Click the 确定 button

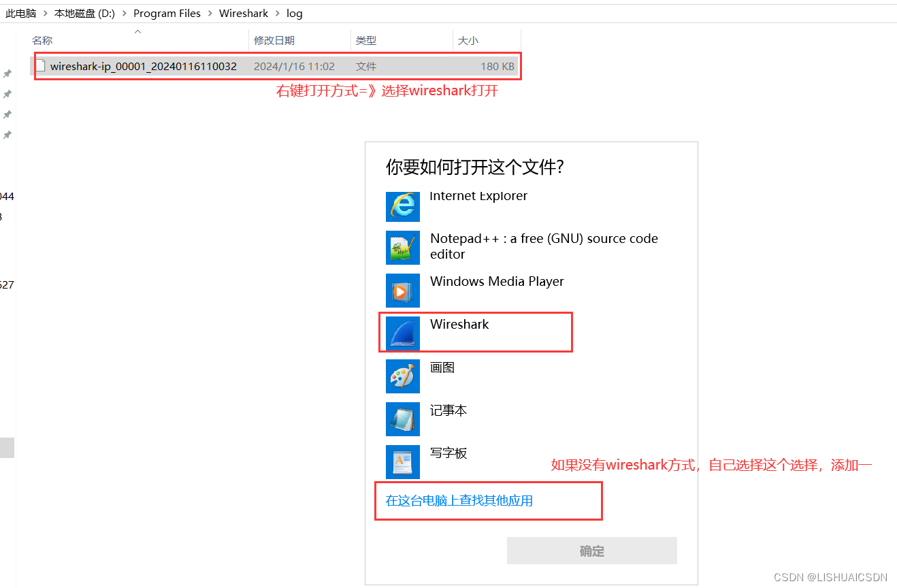click(592, 551)
